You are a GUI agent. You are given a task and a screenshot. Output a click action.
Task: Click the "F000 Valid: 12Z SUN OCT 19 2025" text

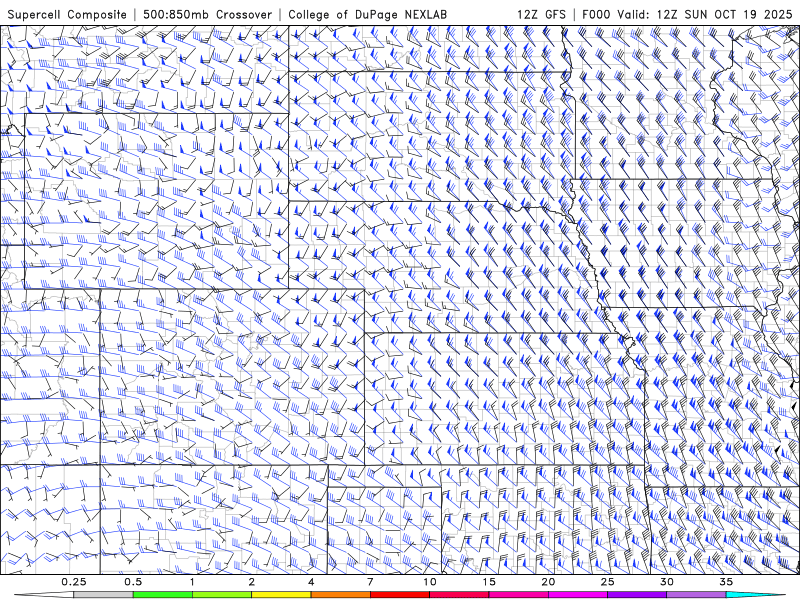pyautogui.click(x=687, y=14)
